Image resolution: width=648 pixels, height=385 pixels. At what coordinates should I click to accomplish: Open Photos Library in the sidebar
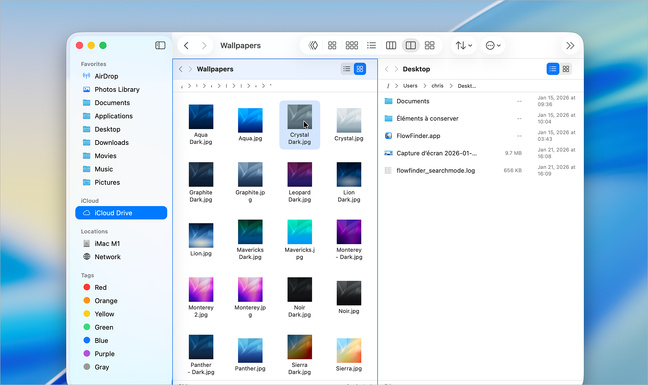pyautogui.click(x=121, y=89)
